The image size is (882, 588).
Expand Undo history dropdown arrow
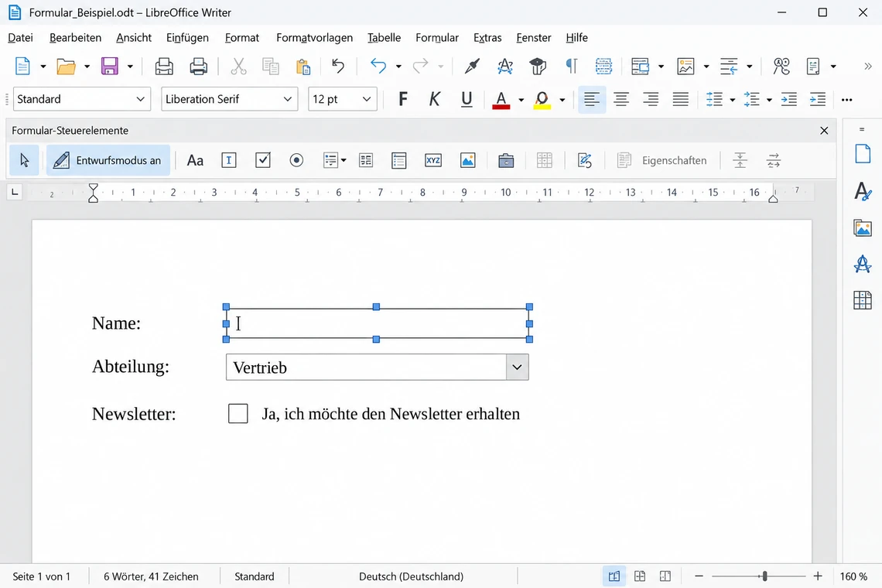[x=398, y=67]
